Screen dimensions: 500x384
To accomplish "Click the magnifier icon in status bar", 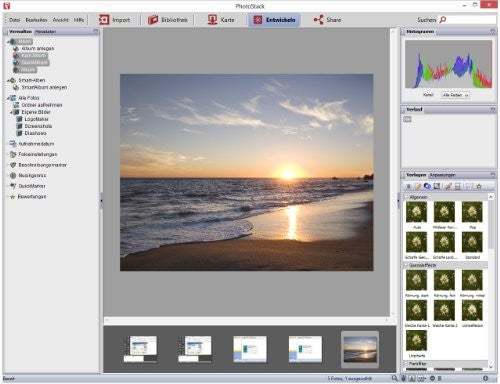I will (x=395, y=378).
